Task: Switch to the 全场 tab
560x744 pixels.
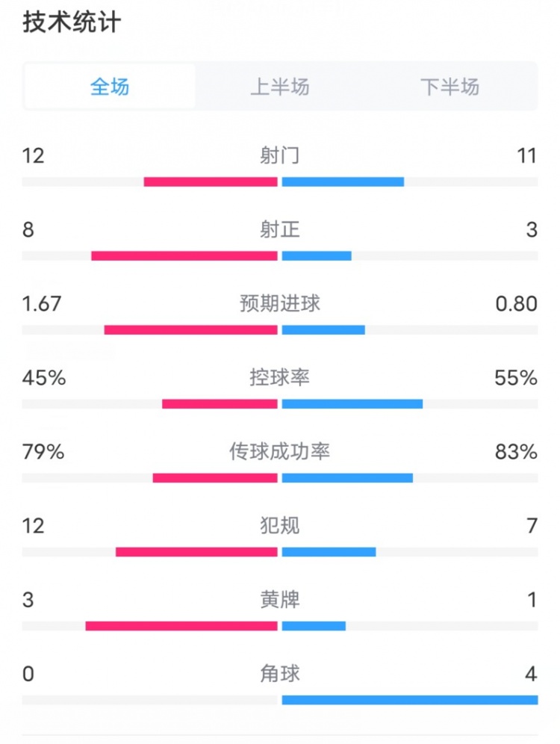Action: click(110, 87)
